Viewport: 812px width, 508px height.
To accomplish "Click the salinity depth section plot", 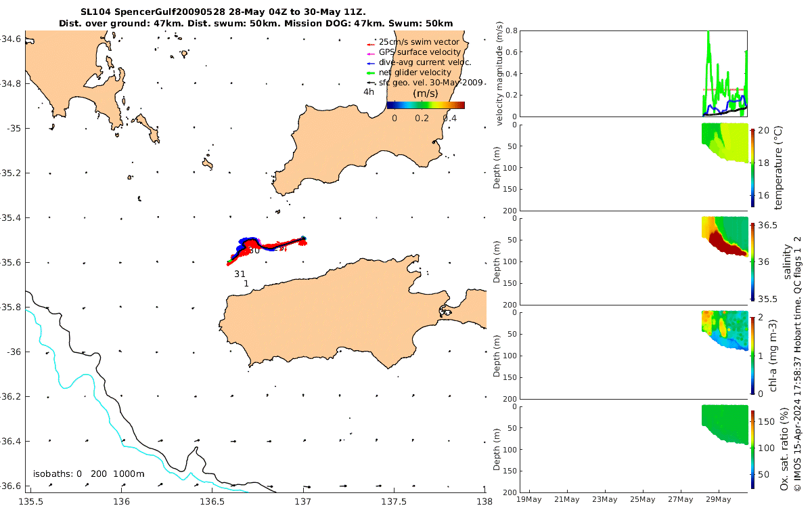I will [x=725, y=236].
